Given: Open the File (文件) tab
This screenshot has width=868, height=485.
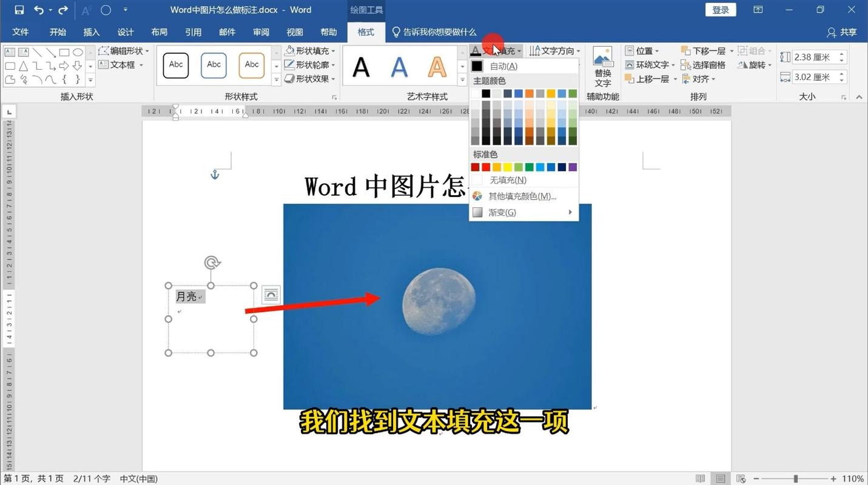Looking at the screenshot, I should [21, 32].
